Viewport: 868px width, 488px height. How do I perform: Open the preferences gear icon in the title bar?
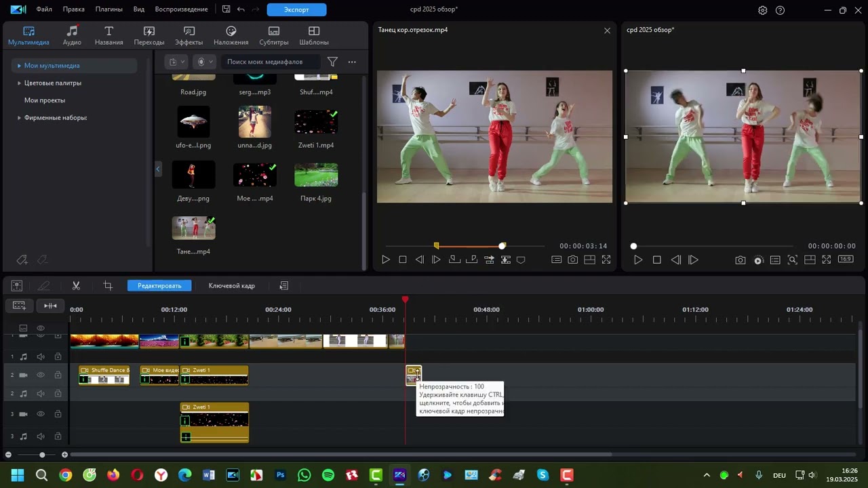click(763, 10)
